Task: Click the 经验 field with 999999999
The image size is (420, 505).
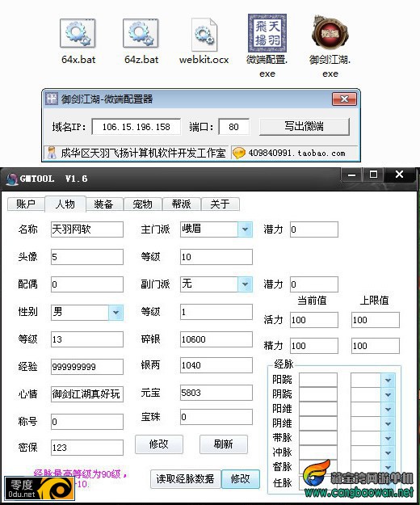Action: [87, 367]
